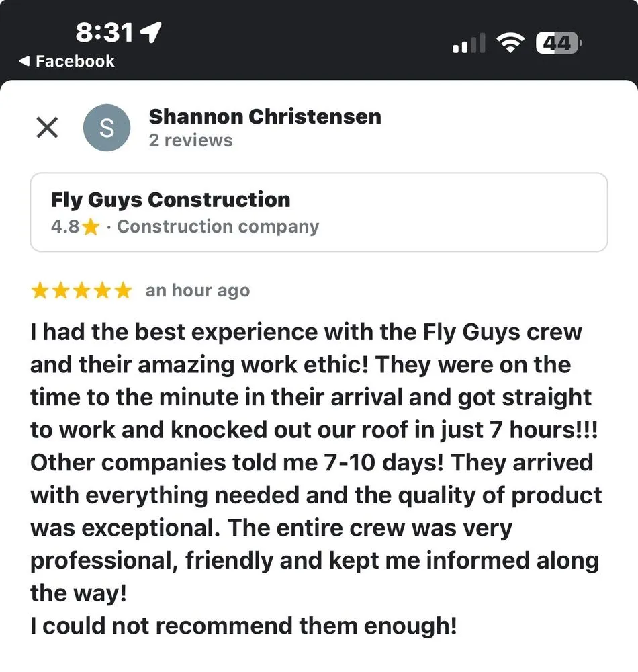Tap the location services arrow icon

pyautogui.click(x=150, y=30)
